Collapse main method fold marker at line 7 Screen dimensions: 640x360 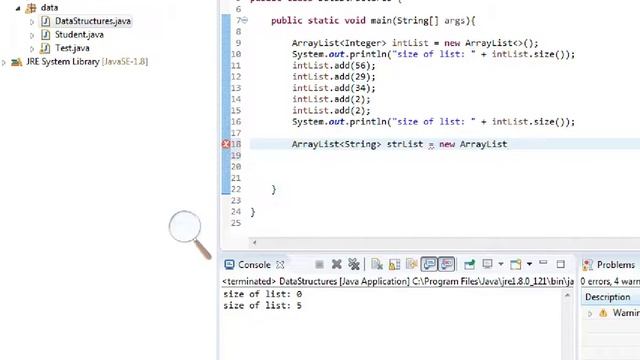(245, 20)
